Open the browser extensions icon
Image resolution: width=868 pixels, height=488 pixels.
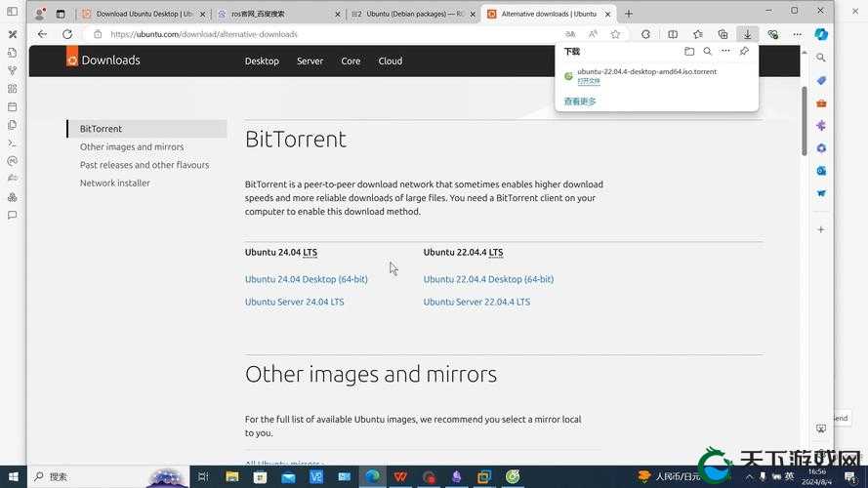click(x=645, y=34)
